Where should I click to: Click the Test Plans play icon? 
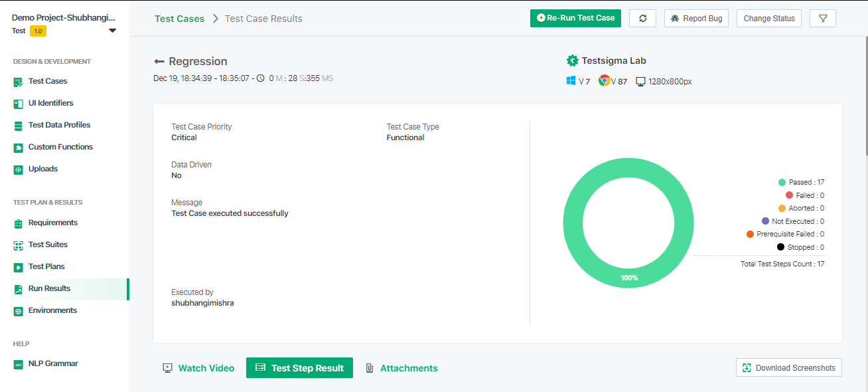19,267
